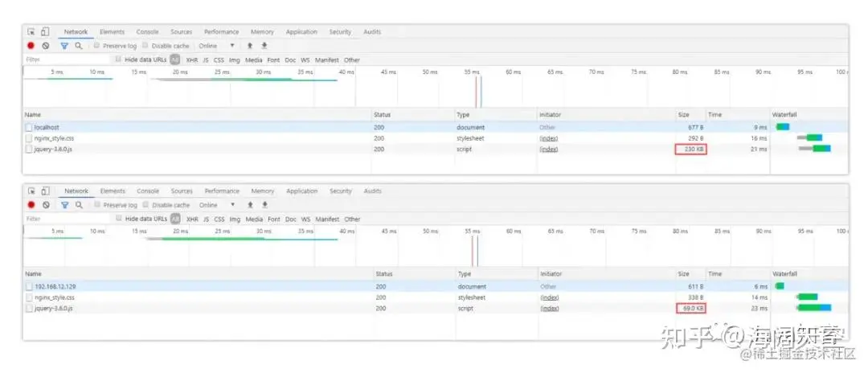The width and height of the screenshot is (868, 373).
Task: Clear network log in the upper DevTools panel
Action: (x=46, y=46)
